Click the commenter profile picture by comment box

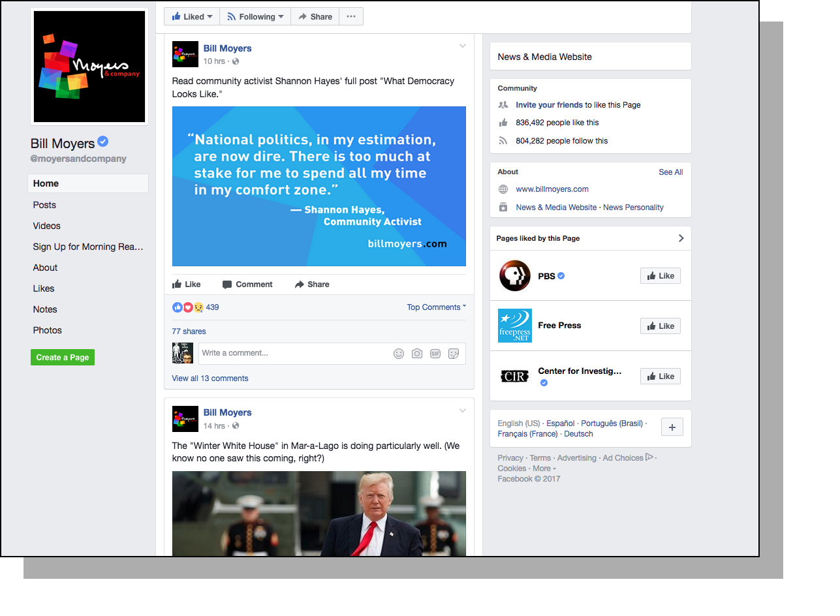(183, 353)
